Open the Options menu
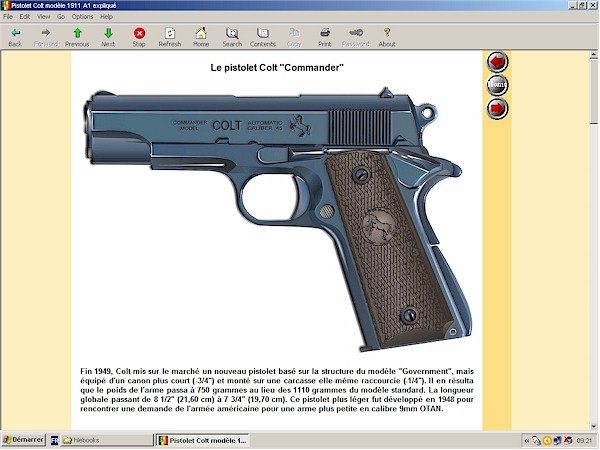Image resolution: width=600 pixels, height=450 pixels. coord(82,16)
